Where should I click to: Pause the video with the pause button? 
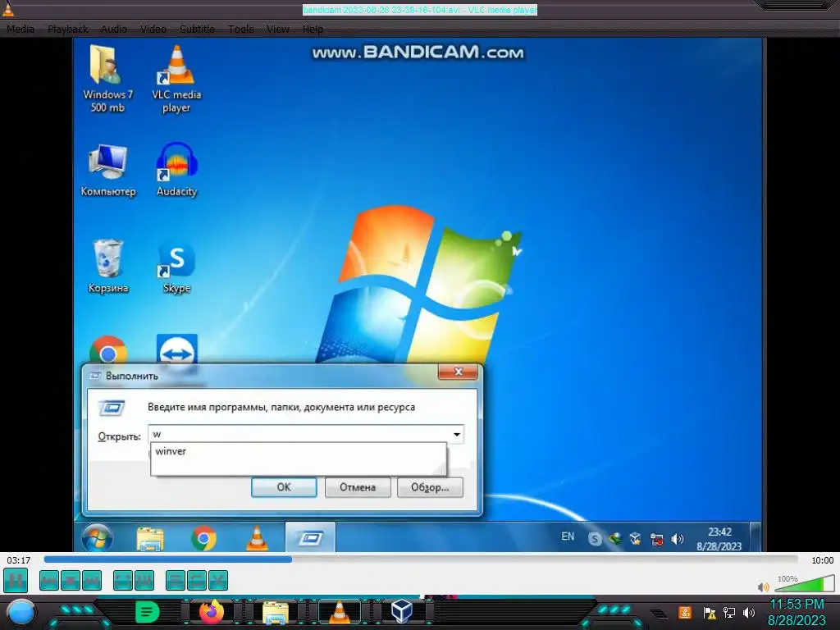tap(16, 580)
